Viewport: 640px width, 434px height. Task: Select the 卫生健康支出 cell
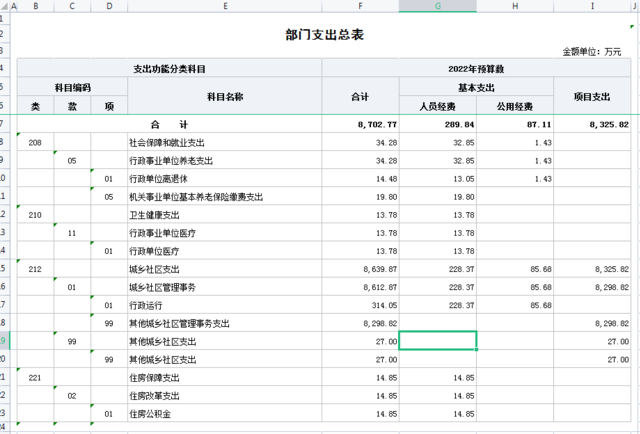224,214
